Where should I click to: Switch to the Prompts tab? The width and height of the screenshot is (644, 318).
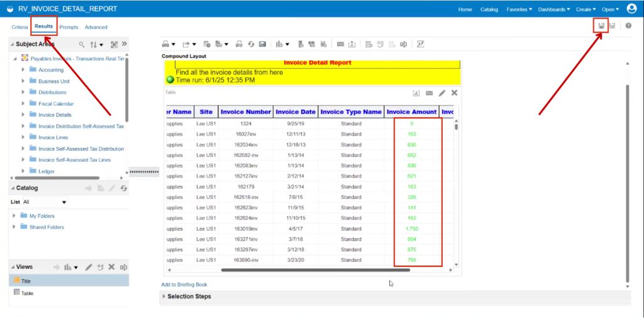click(x=69, y=27)
